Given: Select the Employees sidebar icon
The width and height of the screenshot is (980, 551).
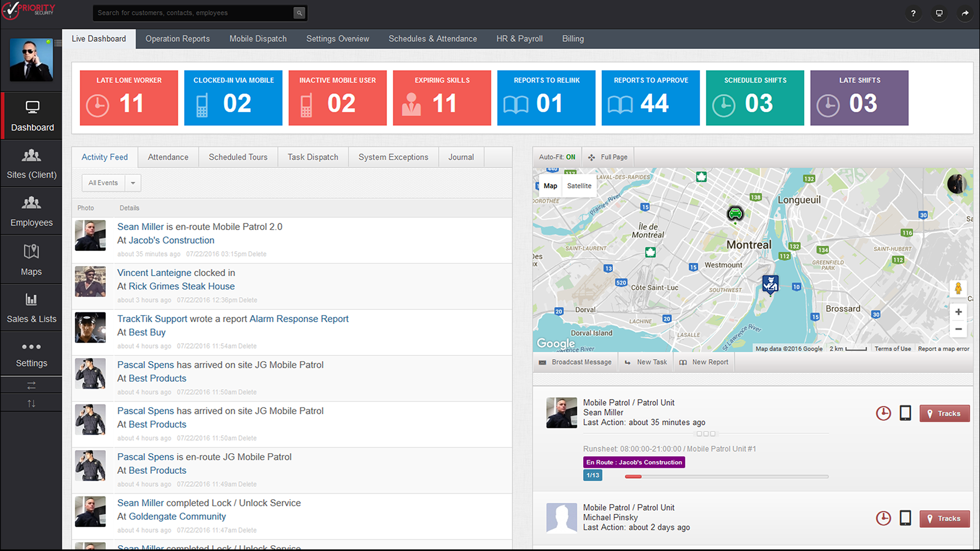Looking at the screenshot, I should click(x=31, y=210).
